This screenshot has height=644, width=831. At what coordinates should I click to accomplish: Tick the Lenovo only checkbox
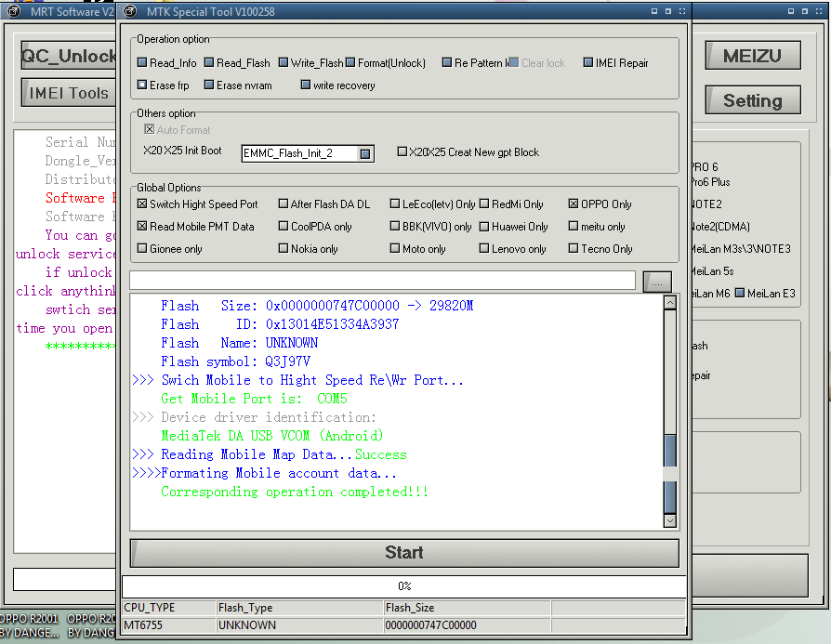[484, 248]
